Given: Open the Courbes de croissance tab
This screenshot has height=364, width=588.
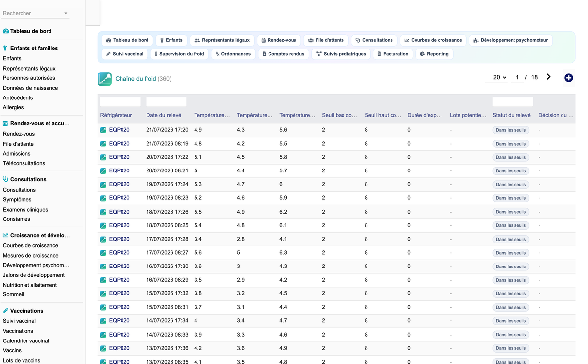Looking at the screenshot, I should tap(433, 40).
